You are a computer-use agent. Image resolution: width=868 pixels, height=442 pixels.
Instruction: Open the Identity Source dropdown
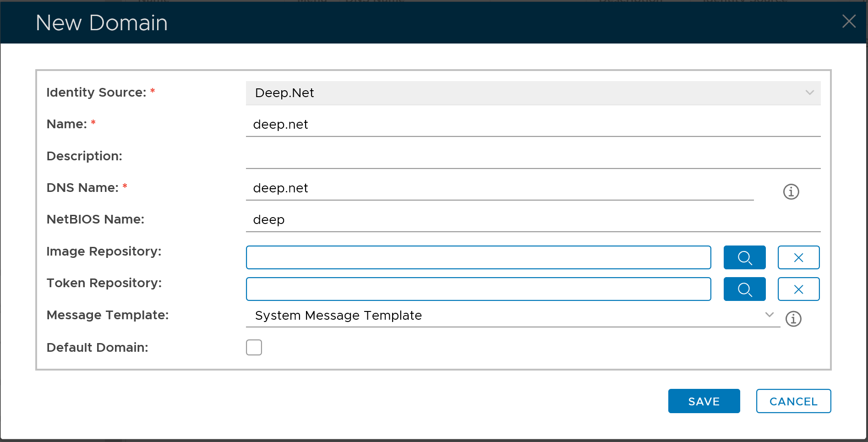[x=533, y=93]
